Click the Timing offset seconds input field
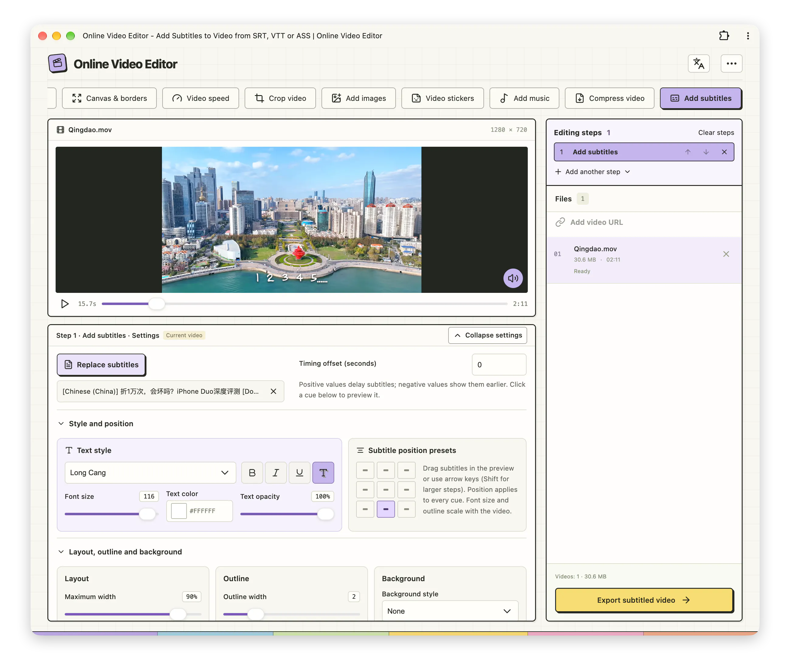This screenshot has width=790, height=672. [499, 365]
